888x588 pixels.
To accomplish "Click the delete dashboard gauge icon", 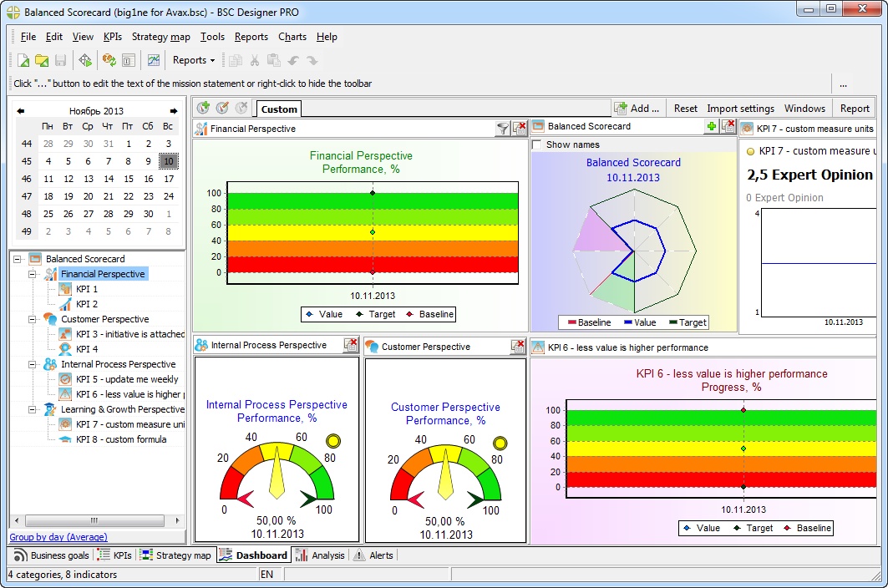I will 241,108.
